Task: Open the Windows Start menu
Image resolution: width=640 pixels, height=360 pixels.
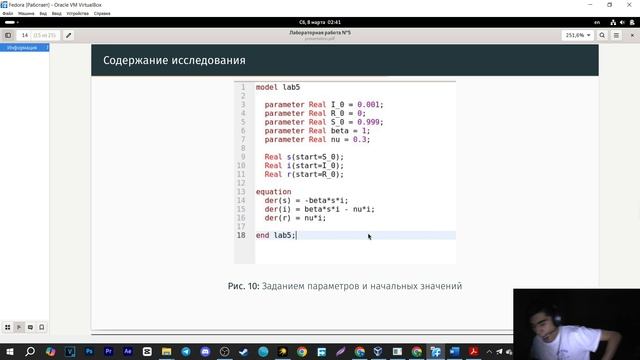Action: [10, 351]
